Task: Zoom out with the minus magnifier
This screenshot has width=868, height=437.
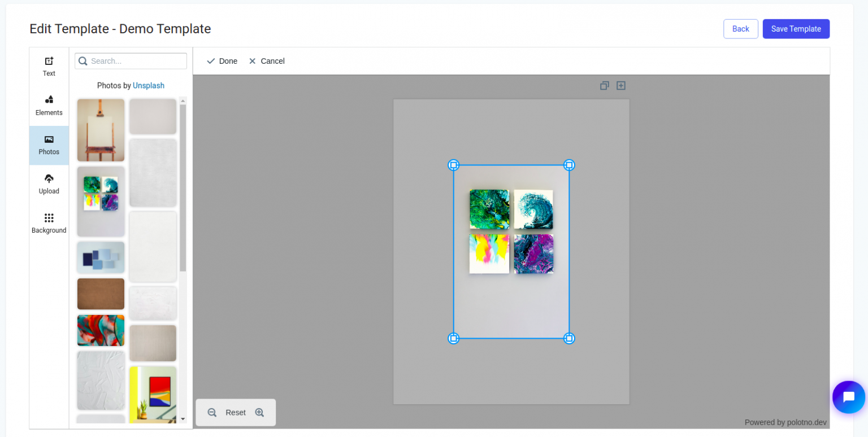Action: 212,413
